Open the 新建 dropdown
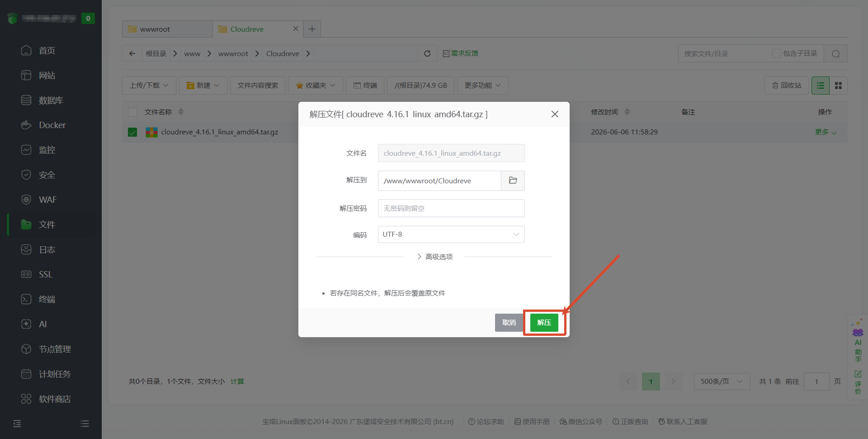 click(x=203, y=85)
